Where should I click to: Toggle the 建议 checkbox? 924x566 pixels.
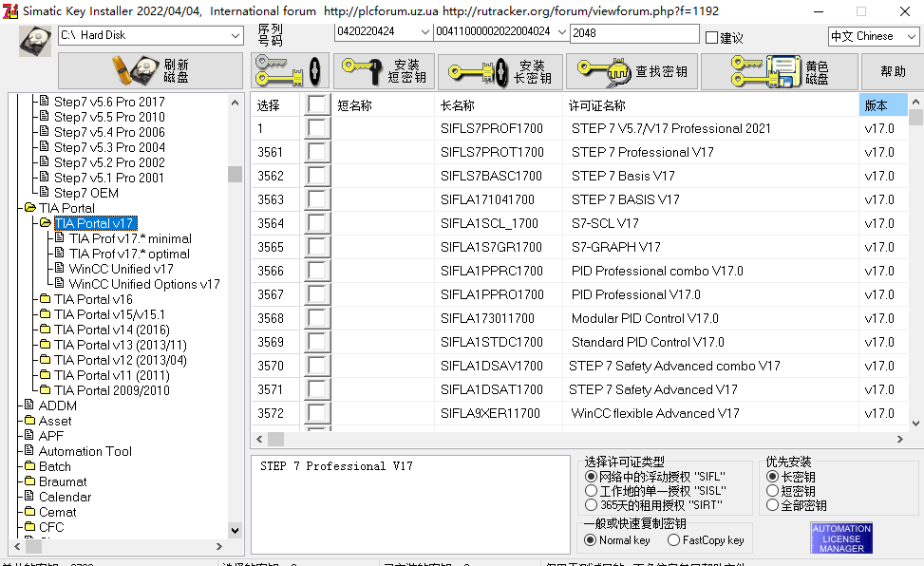(x=712, y=38)
